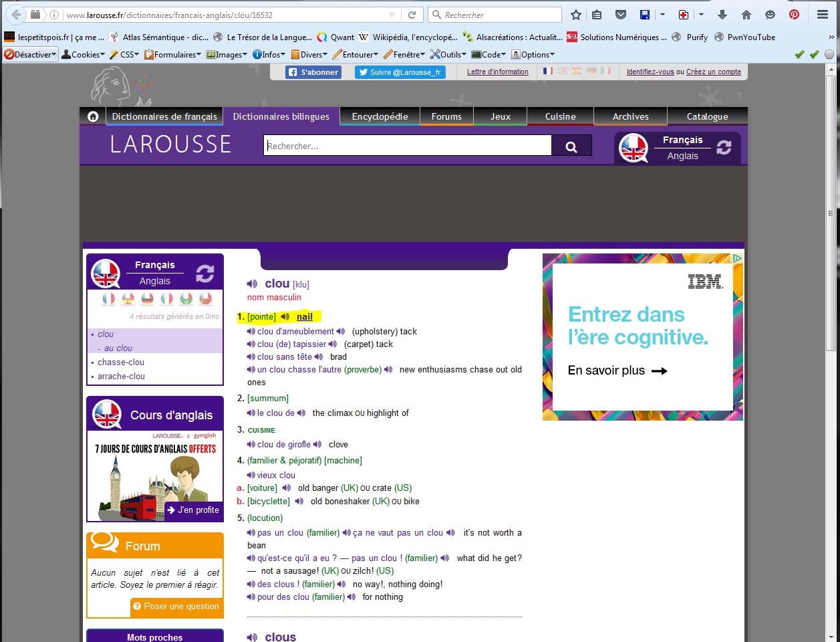
Task: Switch to the Encyclopédie tab
Action: coord(380,116)
